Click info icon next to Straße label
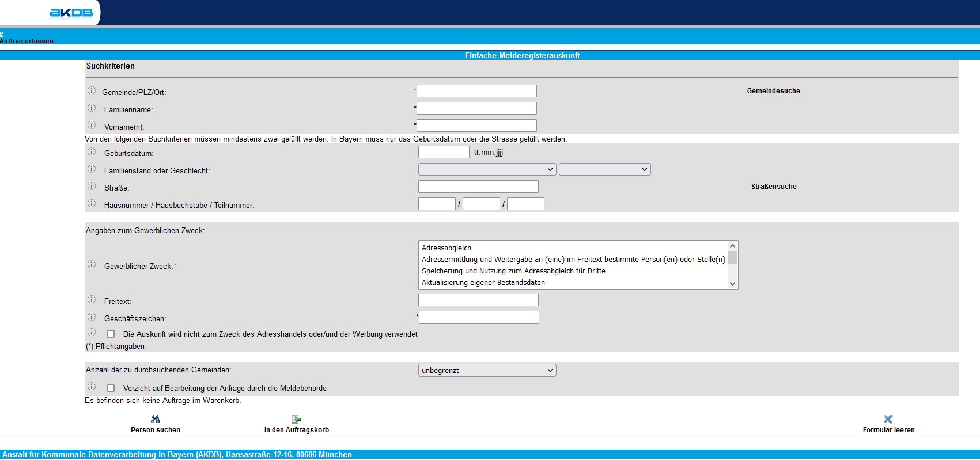The width and height of the screenshot is (980, 460). click(x=92, y=187)
